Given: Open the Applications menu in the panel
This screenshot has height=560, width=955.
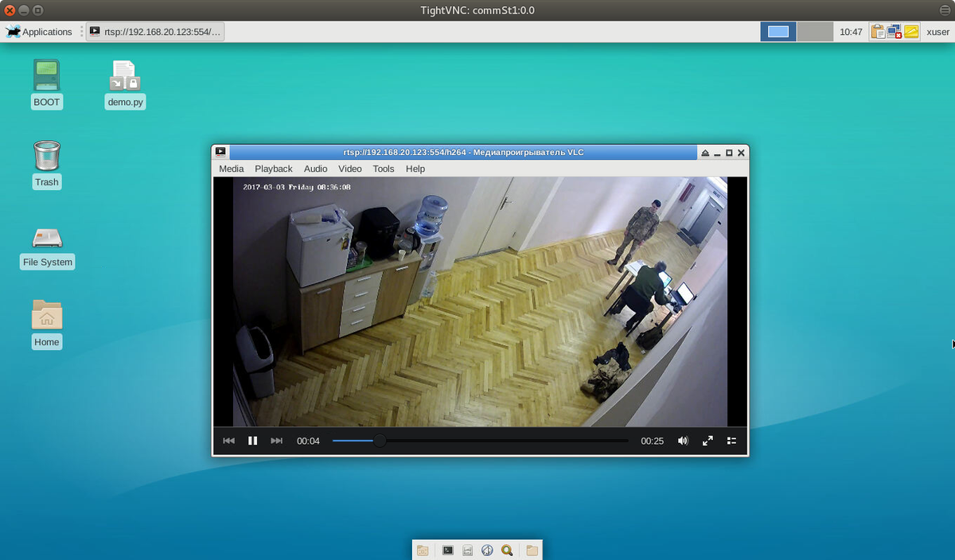Looking at the screenshot, I should (x=40, y=32).
